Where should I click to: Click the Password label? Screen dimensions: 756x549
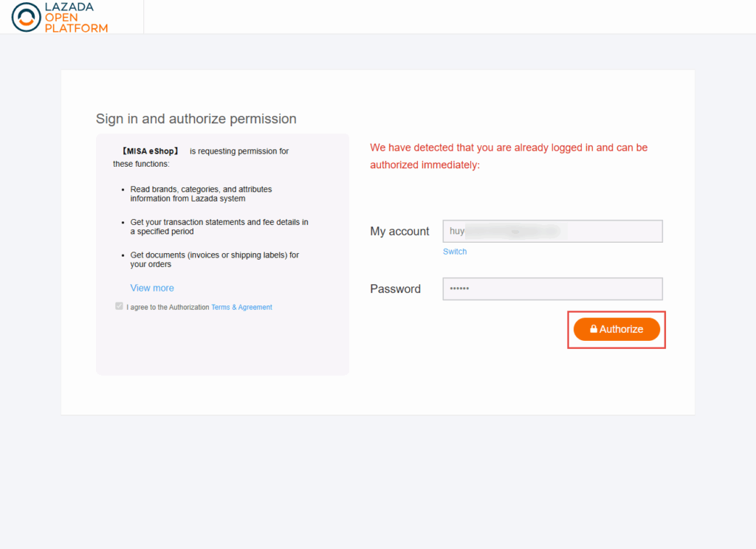click(x=395, y=289)
